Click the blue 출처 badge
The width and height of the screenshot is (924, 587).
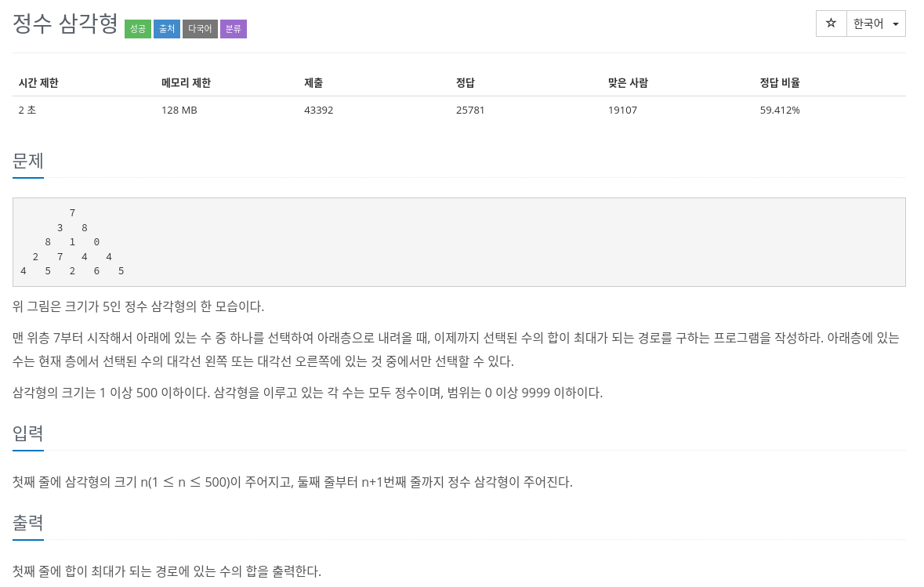pos(167,29)
